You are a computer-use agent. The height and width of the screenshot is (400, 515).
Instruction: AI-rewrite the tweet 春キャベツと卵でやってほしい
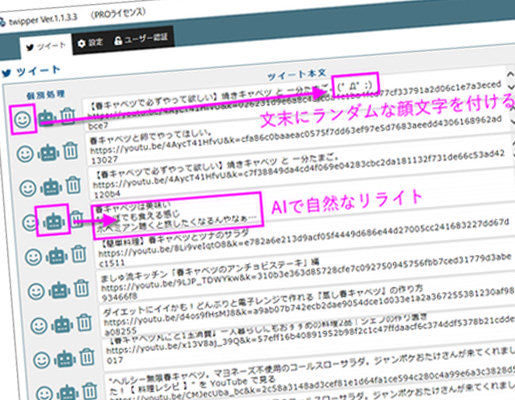click(x=49, y=152)
